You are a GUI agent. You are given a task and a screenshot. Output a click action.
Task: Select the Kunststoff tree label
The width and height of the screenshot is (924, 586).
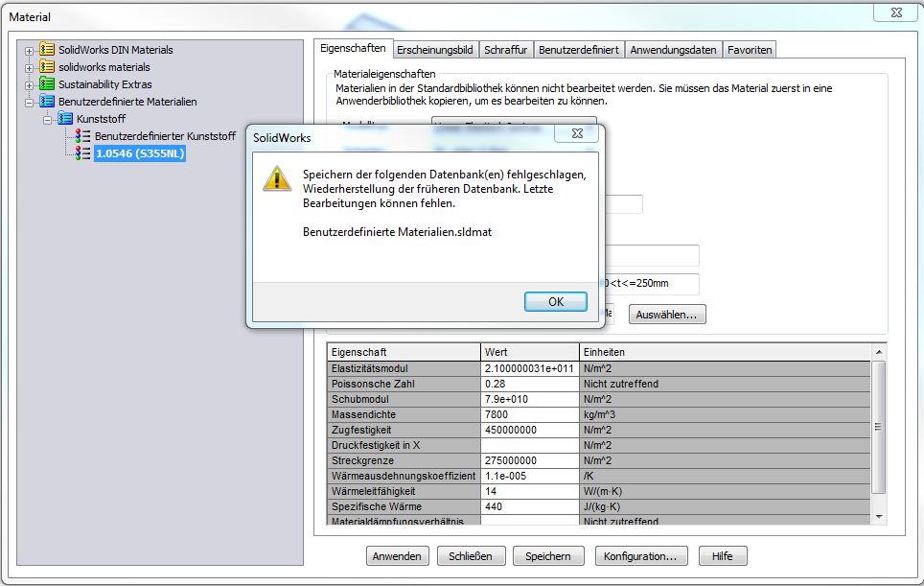click(x=101, y=119)
